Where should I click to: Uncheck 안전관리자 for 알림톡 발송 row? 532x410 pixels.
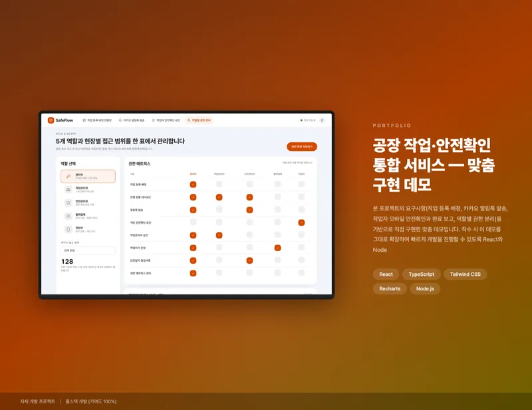[249, 210]
